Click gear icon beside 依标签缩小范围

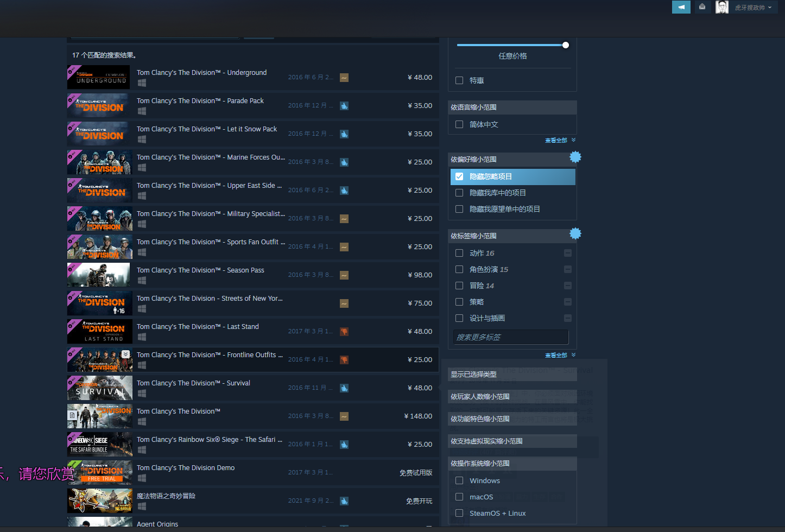tap(575, 233)
